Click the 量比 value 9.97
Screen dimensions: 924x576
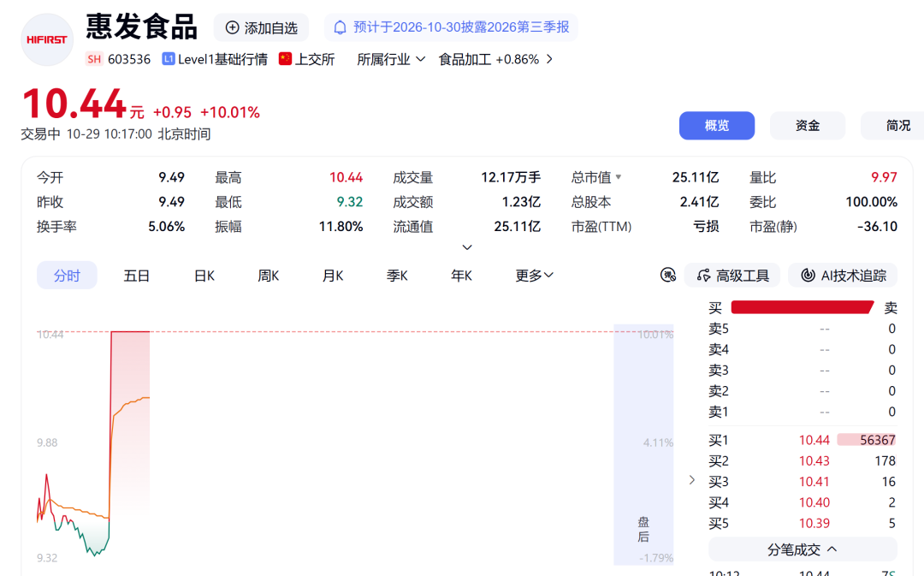(884, 177)
